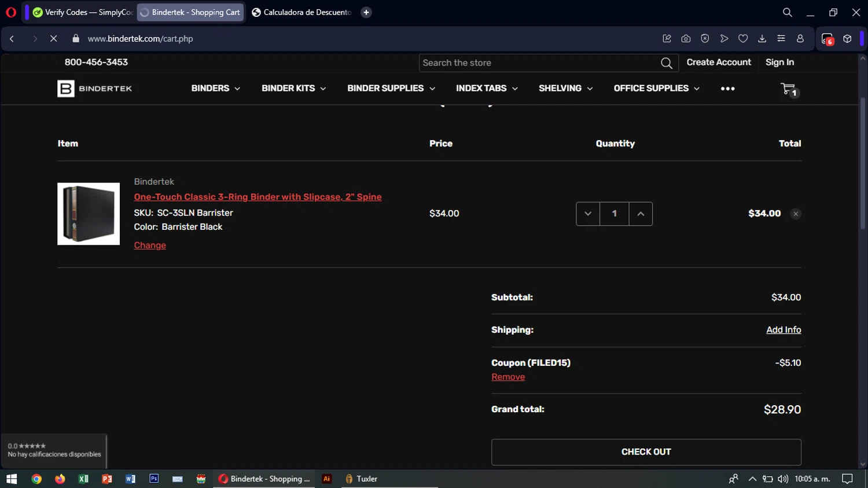
Task: Expand the BINDER KITS menu
Action: click(x=293, y=88)
